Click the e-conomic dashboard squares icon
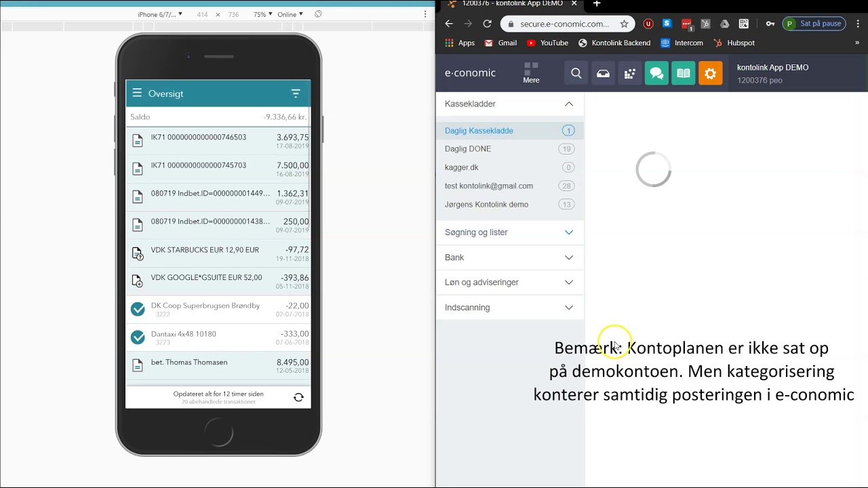Viewport: 868px width, 488px height. [630, 73]
